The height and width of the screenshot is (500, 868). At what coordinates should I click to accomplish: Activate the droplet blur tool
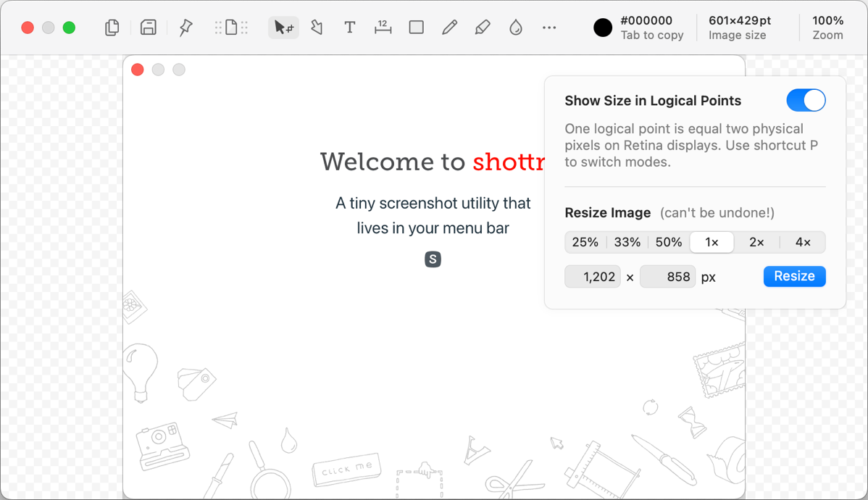coord(516,28)
